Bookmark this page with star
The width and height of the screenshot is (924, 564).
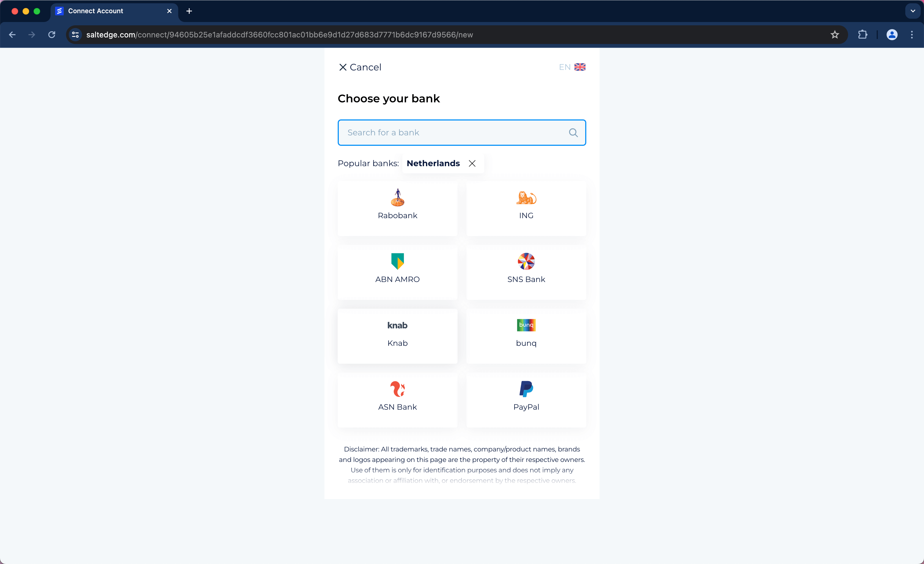click(834, 34)
